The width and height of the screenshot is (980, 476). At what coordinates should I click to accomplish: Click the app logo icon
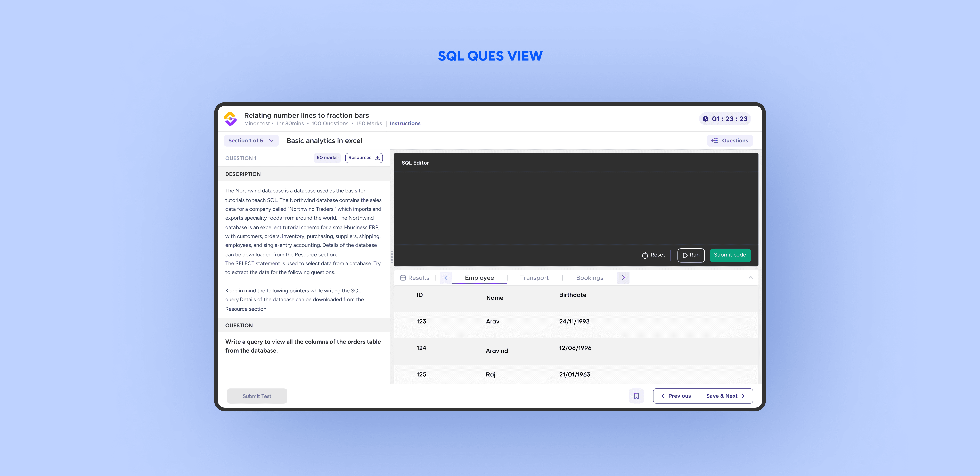230,119
